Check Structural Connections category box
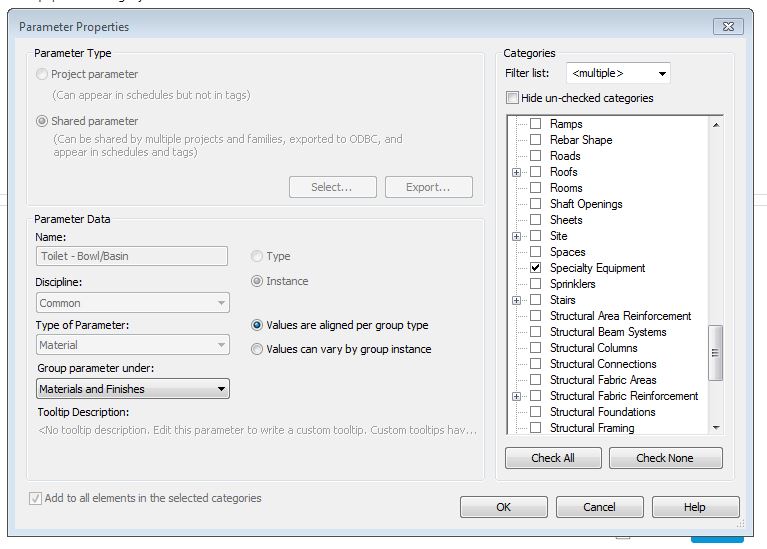This screenshot has width=767, height=549. coord(536,364)
